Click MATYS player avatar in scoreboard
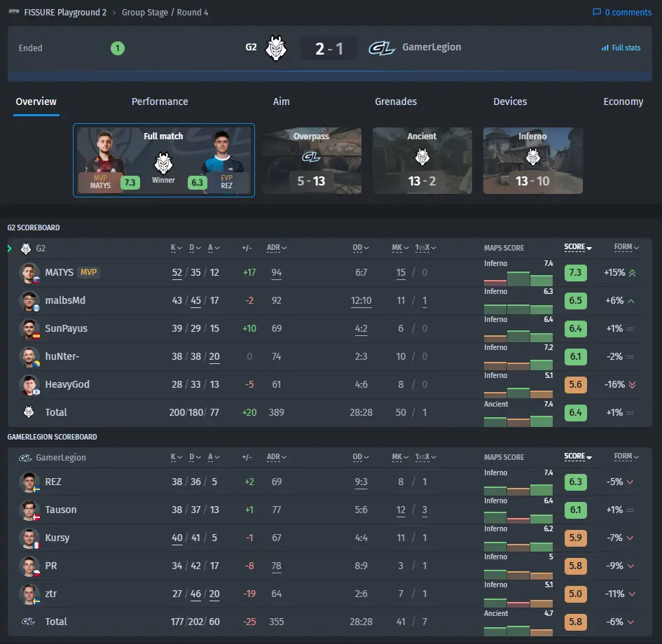 [x=29, y=272]
